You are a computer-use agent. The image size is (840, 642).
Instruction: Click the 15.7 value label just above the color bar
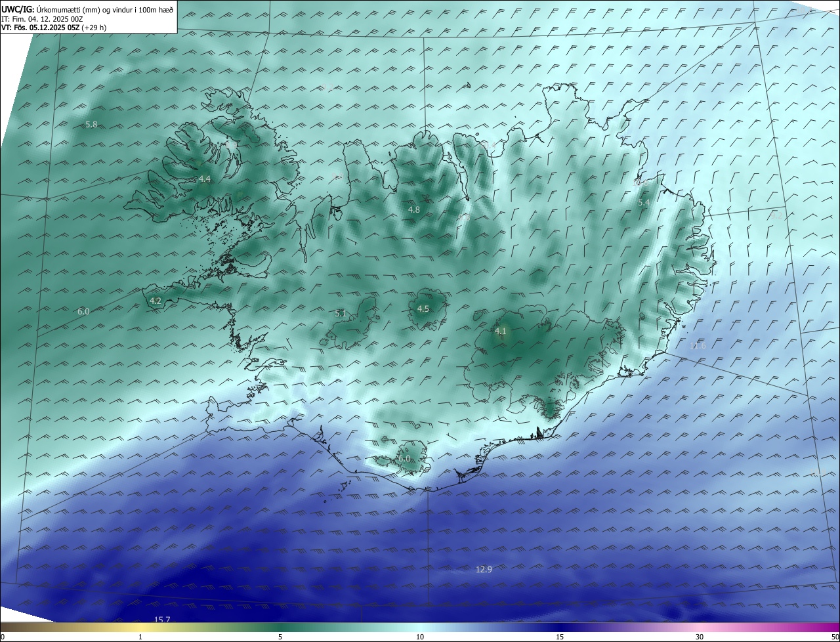click(x=162, y=620)
